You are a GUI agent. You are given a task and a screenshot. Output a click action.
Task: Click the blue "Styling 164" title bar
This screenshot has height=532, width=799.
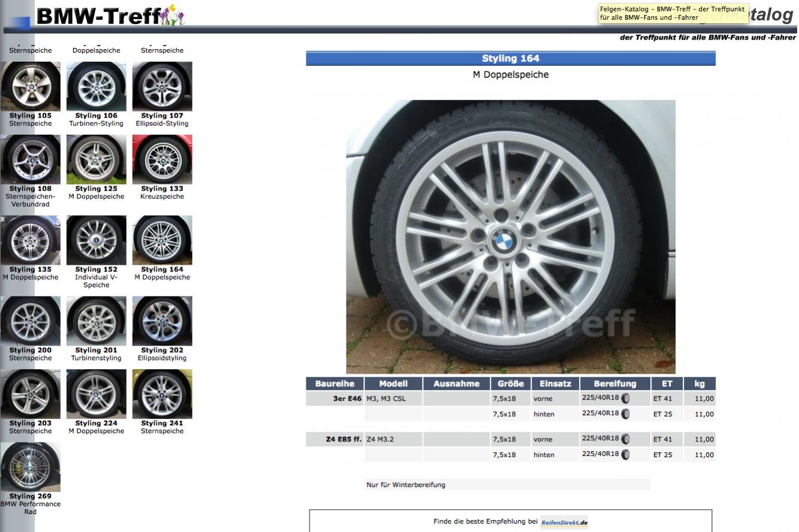(x=511, y=58)
